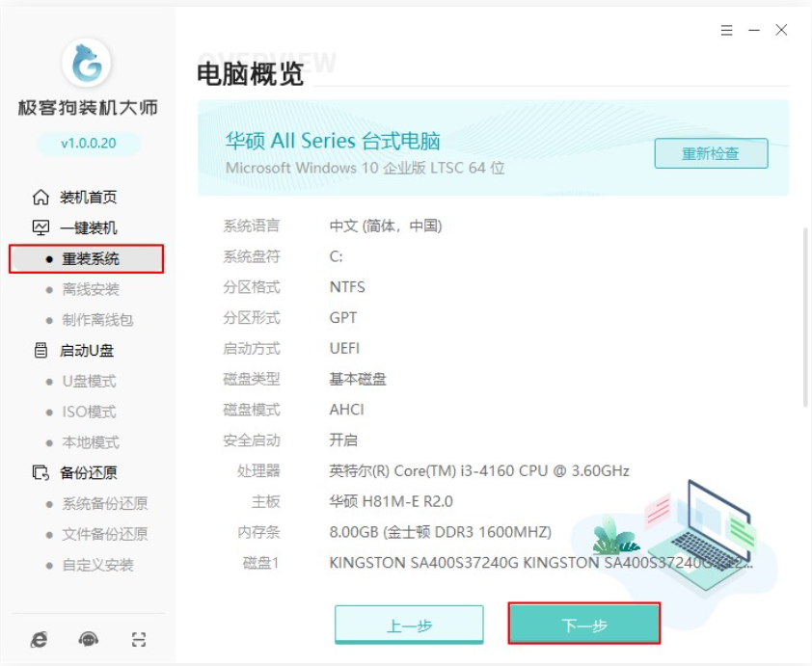Click the AHCI disk mode value
This screenshot has width=812, height=666.
[x=346, y=410]
